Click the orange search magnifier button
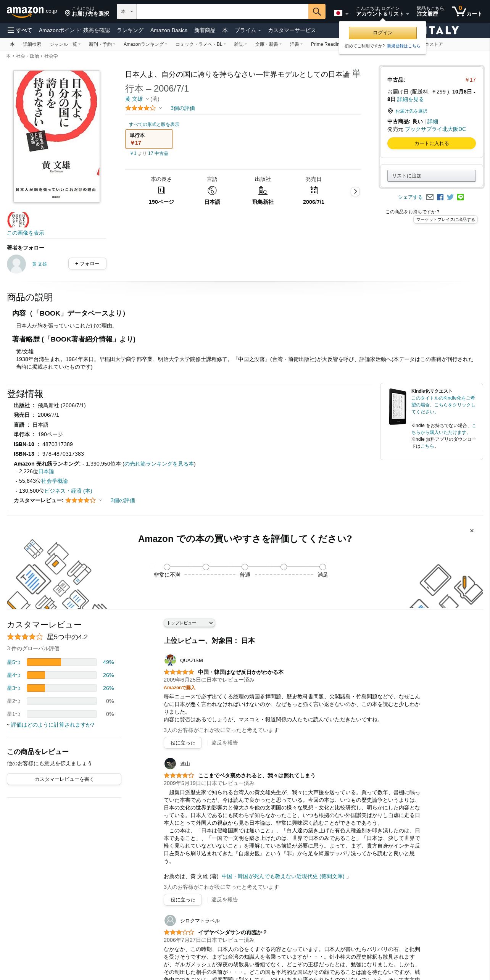 click(317, 11)
